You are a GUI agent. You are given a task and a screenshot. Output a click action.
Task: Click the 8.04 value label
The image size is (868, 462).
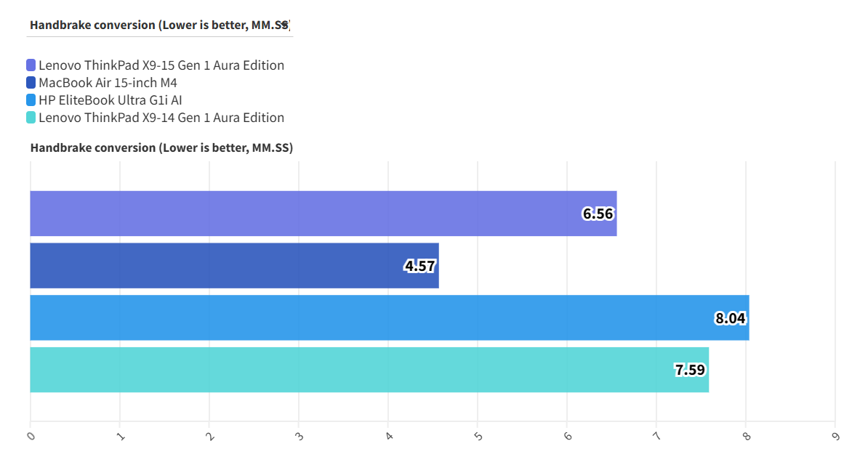731,318
